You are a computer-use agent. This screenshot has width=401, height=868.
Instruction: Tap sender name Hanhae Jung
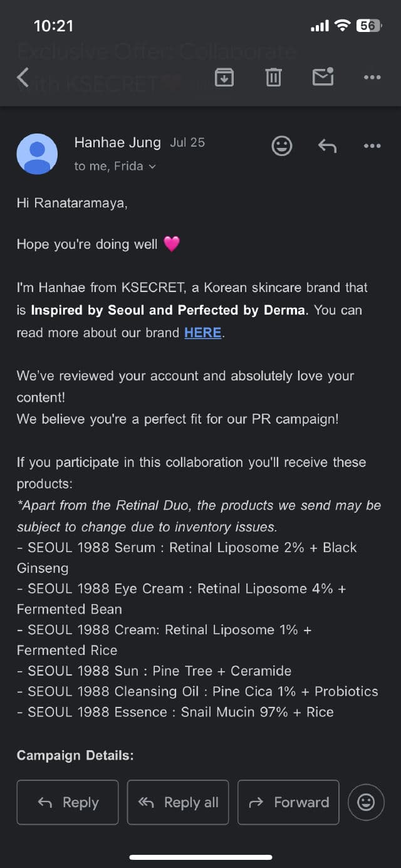(x=118, y=142)
